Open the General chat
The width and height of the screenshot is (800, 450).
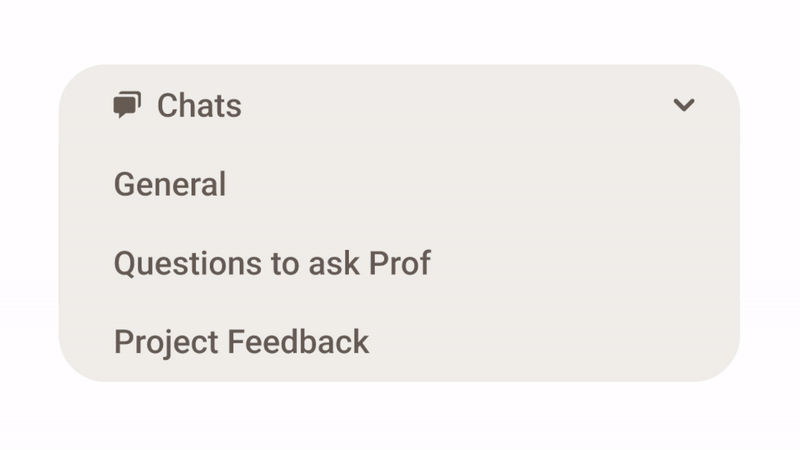pyautogui.click(x=170, y=184)
